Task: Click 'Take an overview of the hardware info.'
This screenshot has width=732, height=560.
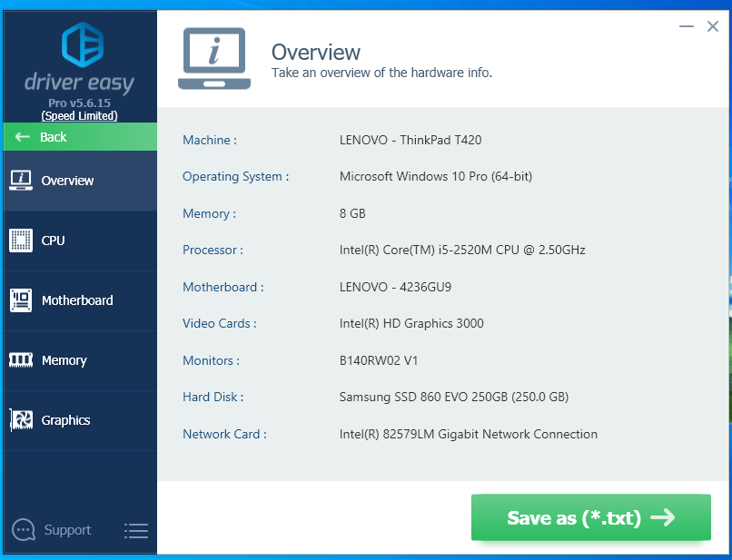Action: tap(381, 73)
